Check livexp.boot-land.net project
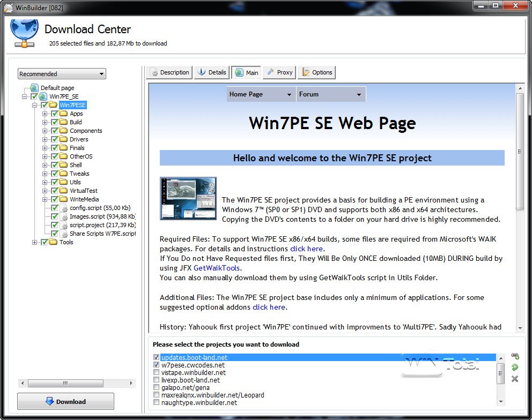532x420 pixels. (156, 380)
